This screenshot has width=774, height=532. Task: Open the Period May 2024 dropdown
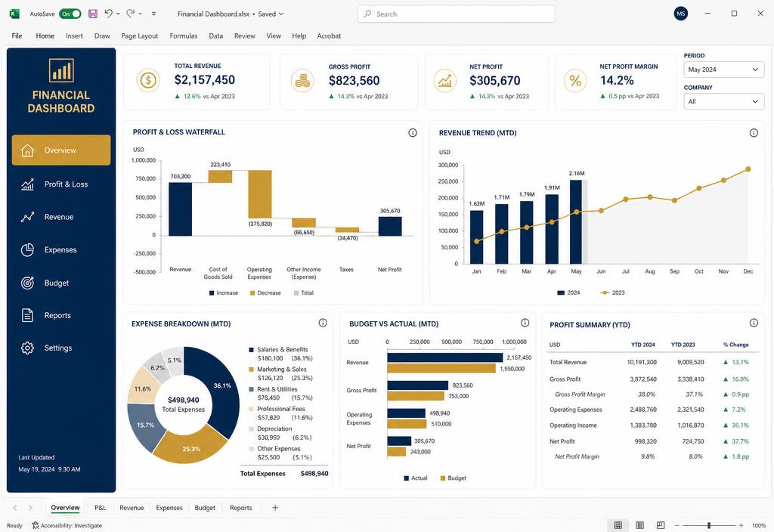point(723,70)
